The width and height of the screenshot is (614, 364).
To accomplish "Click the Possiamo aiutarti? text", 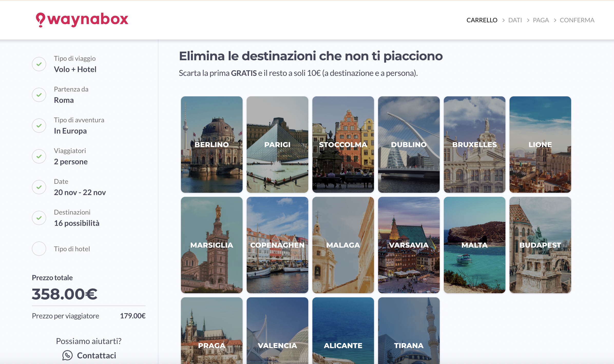I will pyautogui.click(x=89, y=341).
